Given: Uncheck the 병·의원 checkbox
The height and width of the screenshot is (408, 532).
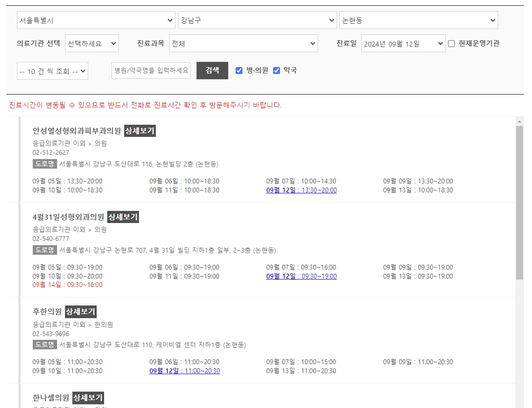Looking at the screenshot, I should point(239,70).
